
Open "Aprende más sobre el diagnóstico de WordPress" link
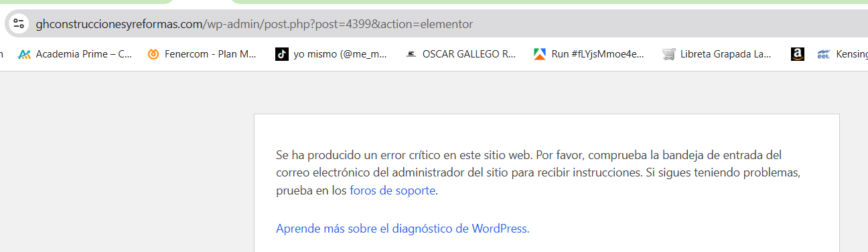(403, 229)
